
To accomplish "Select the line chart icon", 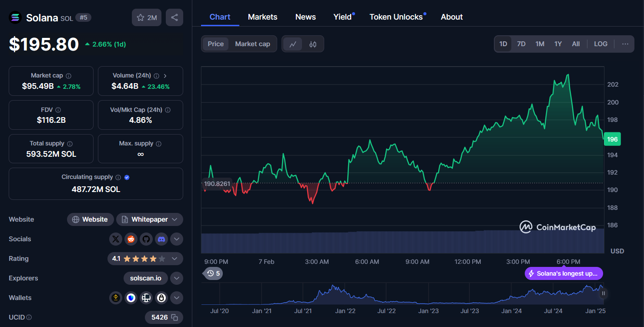I will [293, 44].
